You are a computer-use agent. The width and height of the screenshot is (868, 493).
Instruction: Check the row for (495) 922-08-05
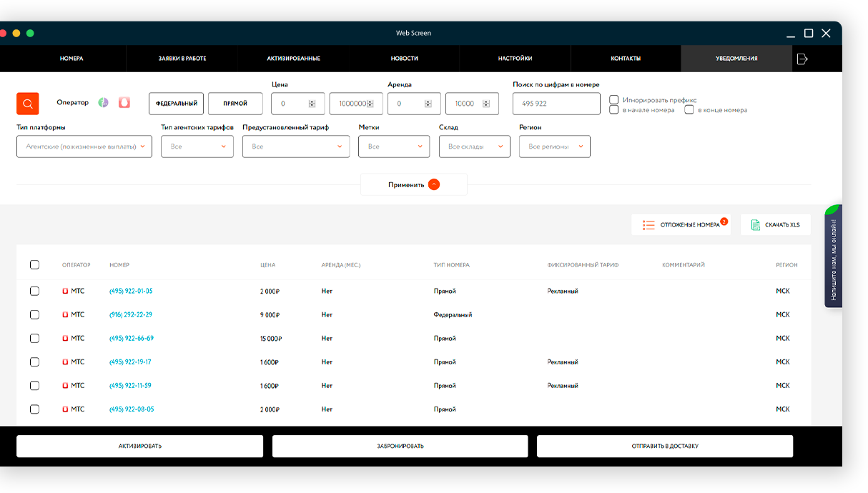point(34,409)
